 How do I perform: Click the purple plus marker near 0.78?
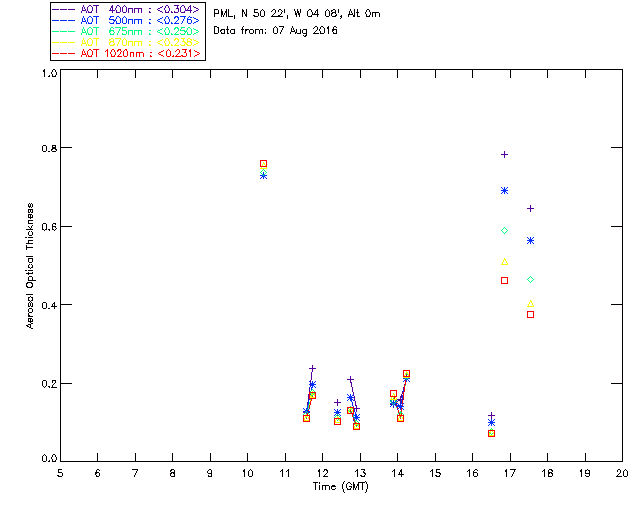(504, 154)
